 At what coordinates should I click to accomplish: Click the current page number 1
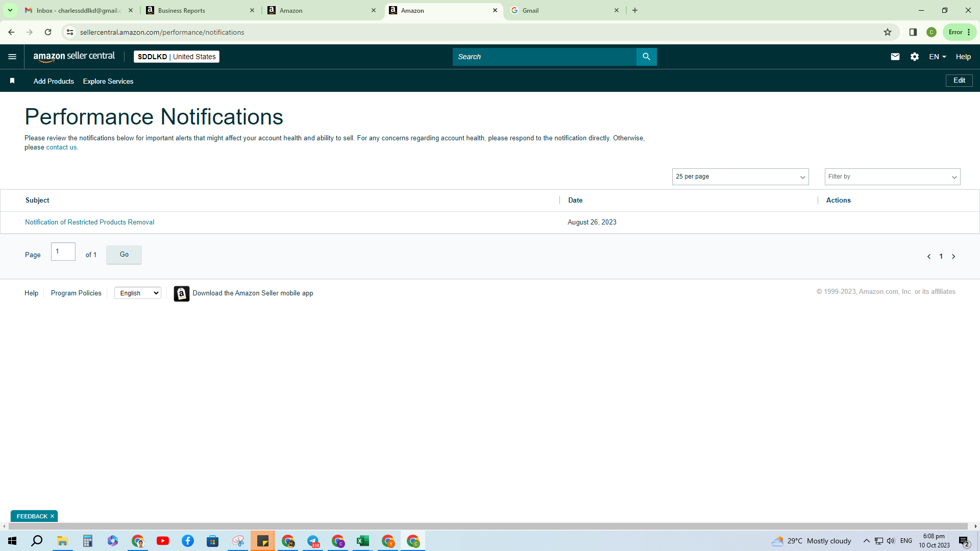point(941,257)
